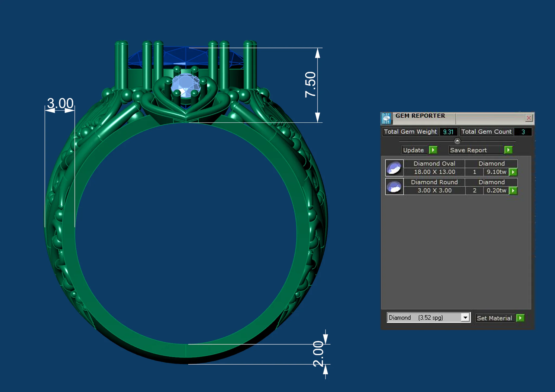
Task: Click the Total Gem Weight value 9.31
Action: [x=448, y=132]
